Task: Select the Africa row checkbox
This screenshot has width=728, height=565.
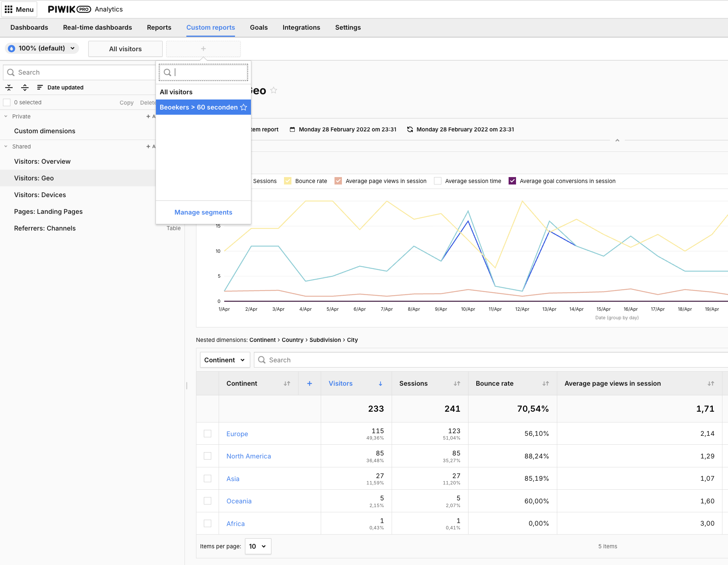Action: point(208,523)
